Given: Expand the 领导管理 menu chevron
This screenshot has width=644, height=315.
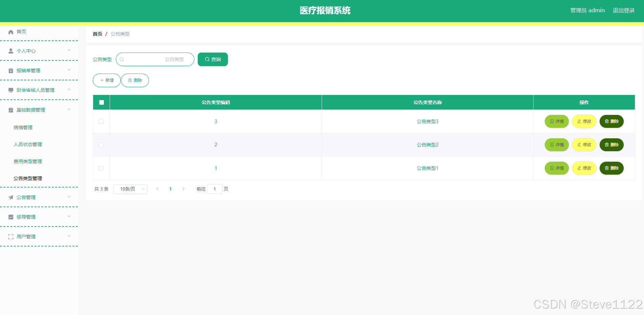Looking at the screenshot, I should pyautogui.click(x=69, y=216).
